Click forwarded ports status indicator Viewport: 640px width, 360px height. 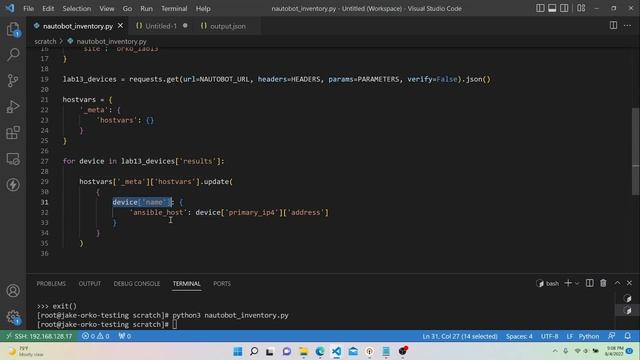click(124, 336)
